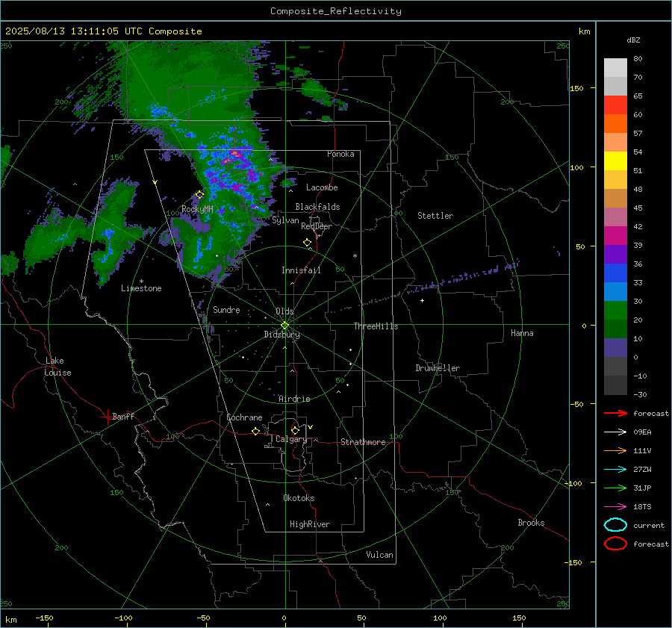Click the asterisk marker above Limestone

click(141, 282)
